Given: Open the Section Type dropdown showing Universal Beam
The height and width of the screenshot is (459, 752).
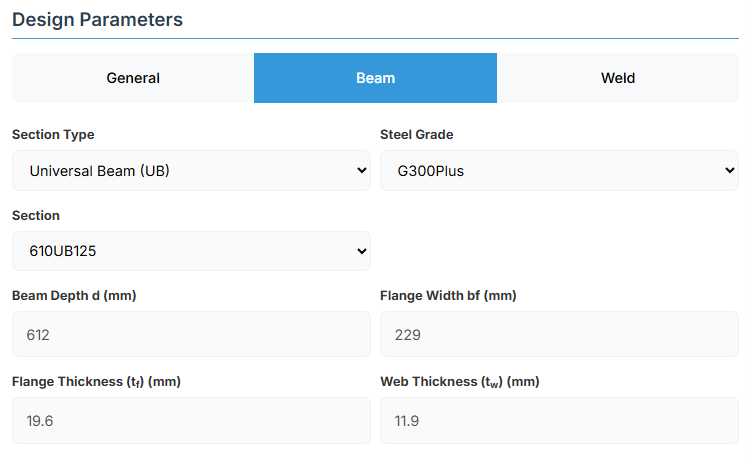Looking at the screenshot, I should pos(190,171).
